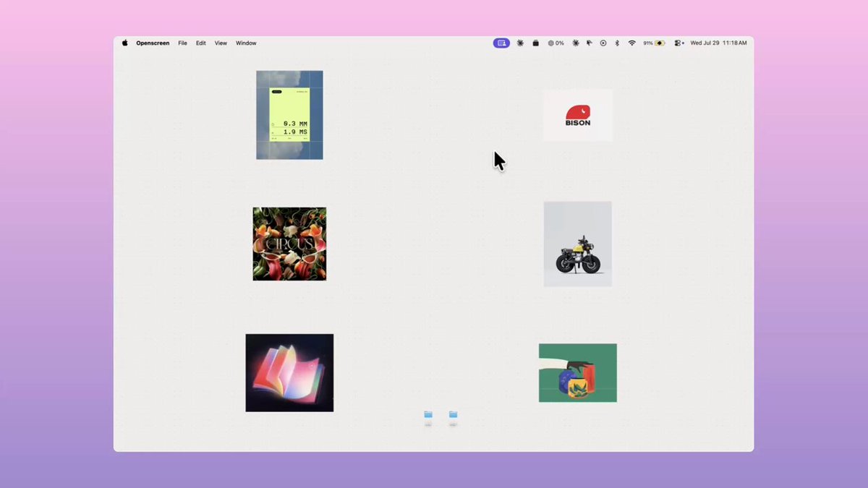
Task: Select the green illustration with vases
Action: (x=578, y=373)
